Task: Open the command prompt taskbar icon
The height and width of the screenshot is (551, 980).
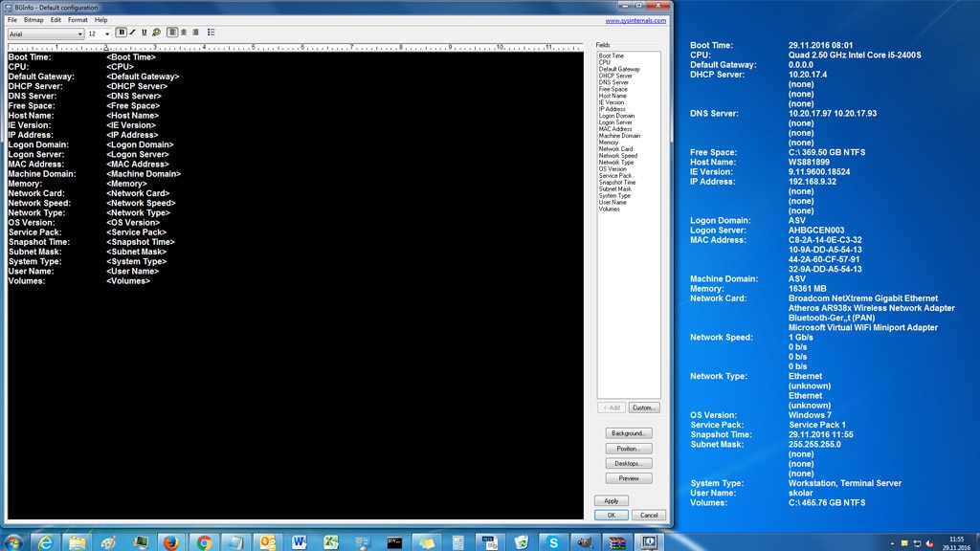Action: (394, 542)
